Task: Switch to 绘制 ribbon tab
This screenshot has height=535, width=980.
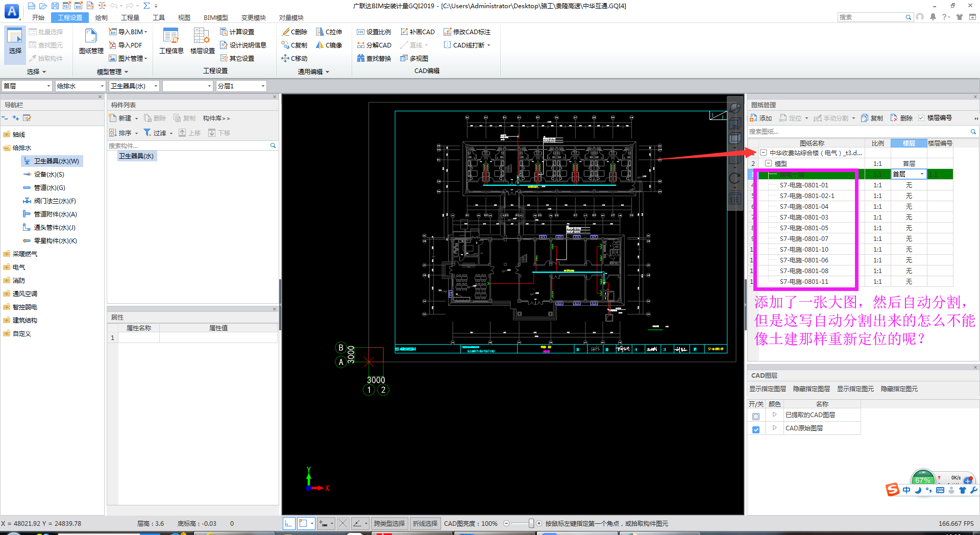Action: tap(101, 17)
